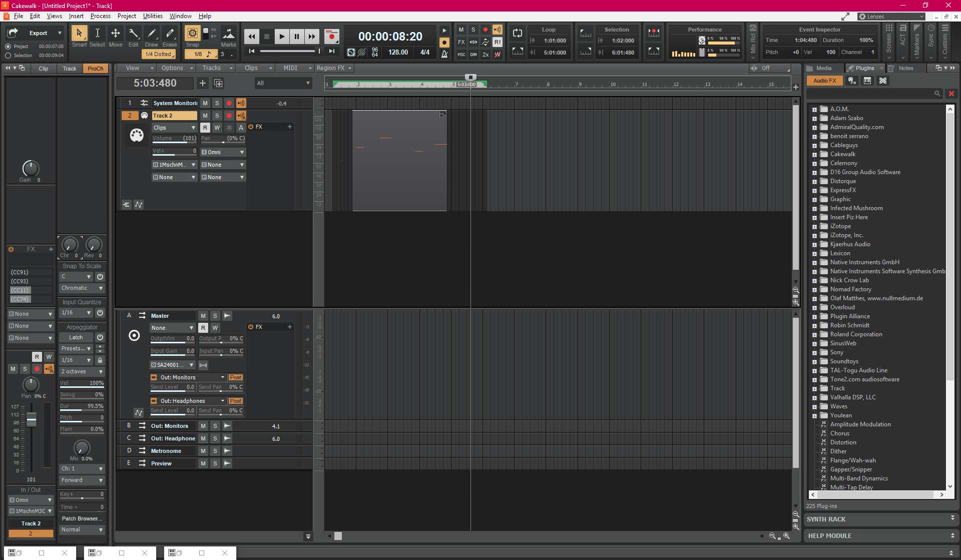This screenshot has height=560, width=961.
Task: Open the Clips dropdown on Track 2
Action: tap(174, 128)
